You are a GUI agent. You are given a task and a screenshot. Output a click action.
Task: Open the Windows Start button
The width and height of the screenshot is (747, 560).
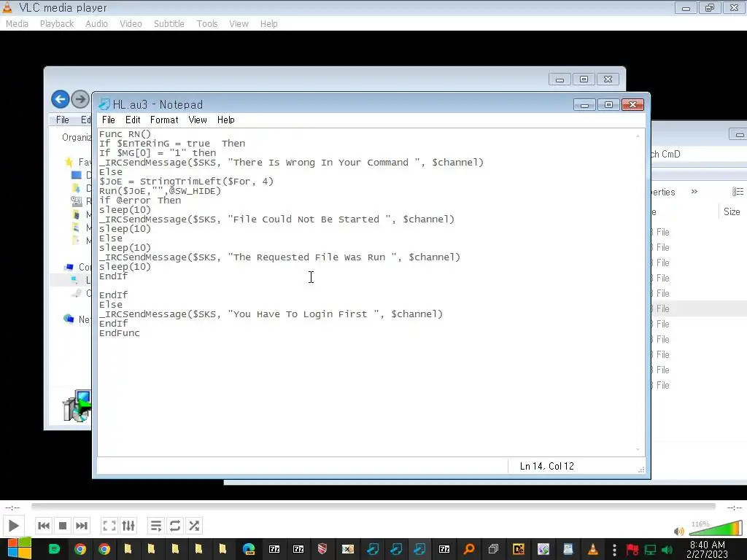[19, 549]
